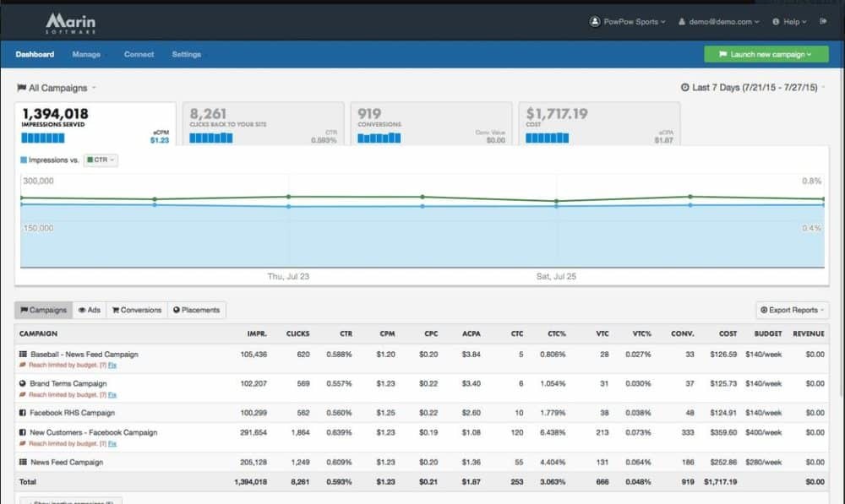Click the PowPow Sports account avatar icon
Image resolution: width=845 pixels, height=504 pixels.
(x=595, y=22)
